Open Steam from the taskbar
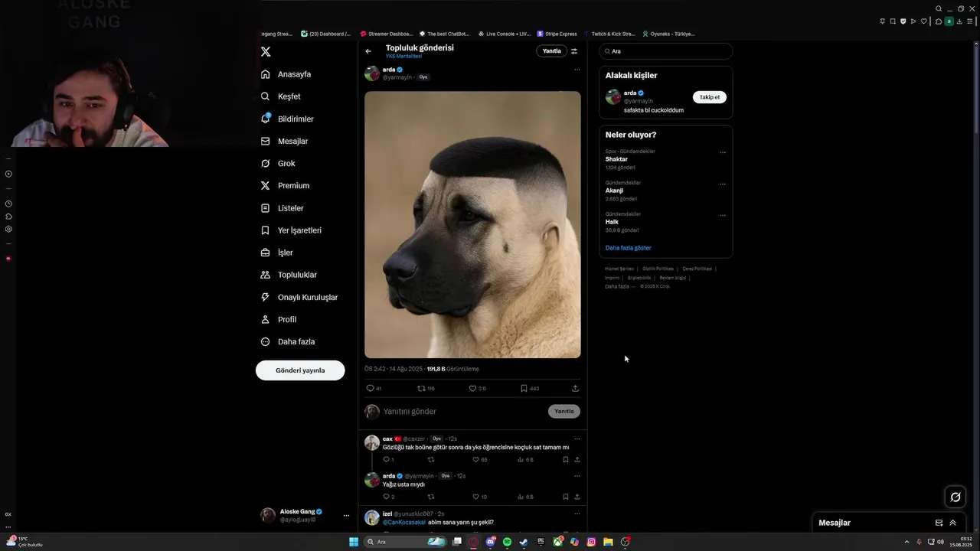Viewport: 980px width, 551px height. [x=524, y=542]
